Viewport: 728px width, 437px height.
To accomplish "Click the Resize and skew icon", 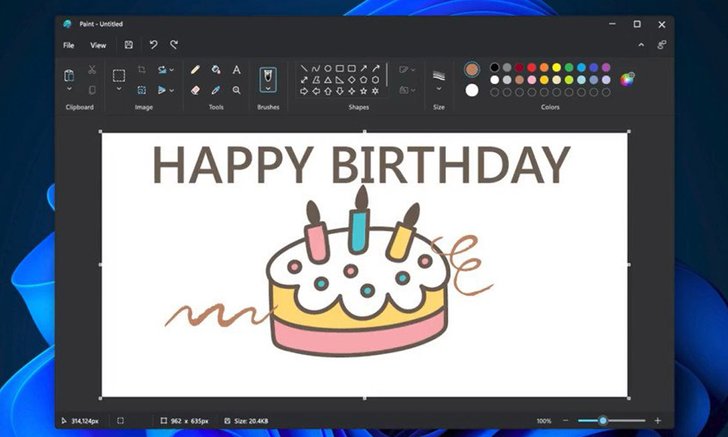I will click(x=142, y=90).
